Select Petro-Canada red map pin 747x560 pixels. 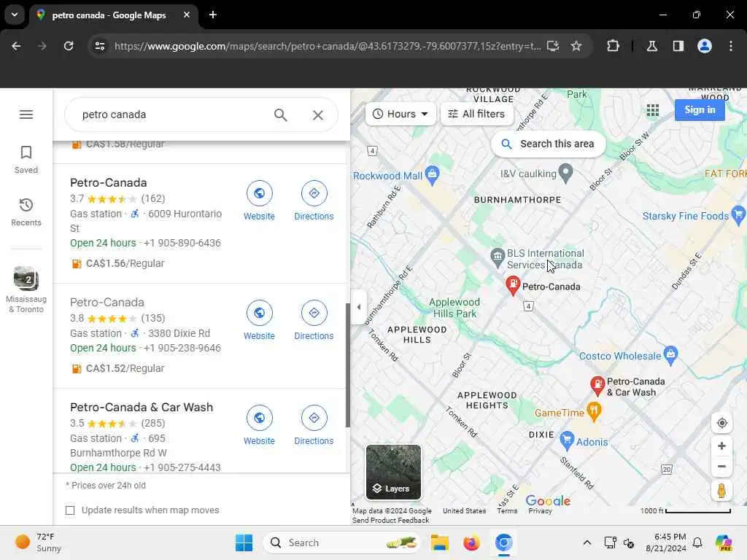click(x=513, y=285)
